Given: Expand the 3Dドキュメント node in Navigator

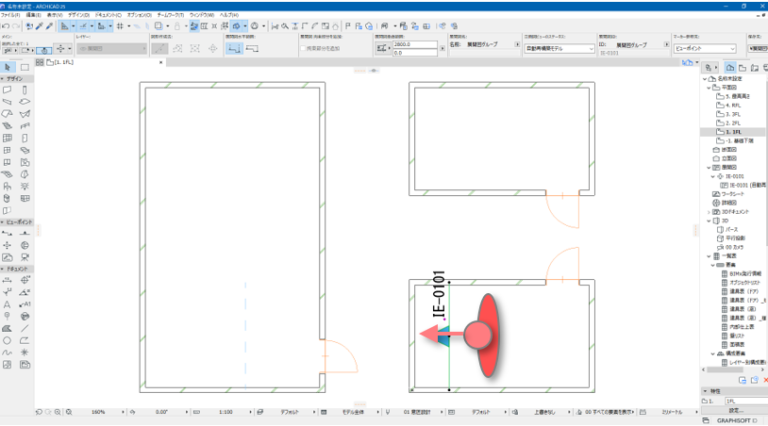Looking at the screenshot, I should (709, 212).
